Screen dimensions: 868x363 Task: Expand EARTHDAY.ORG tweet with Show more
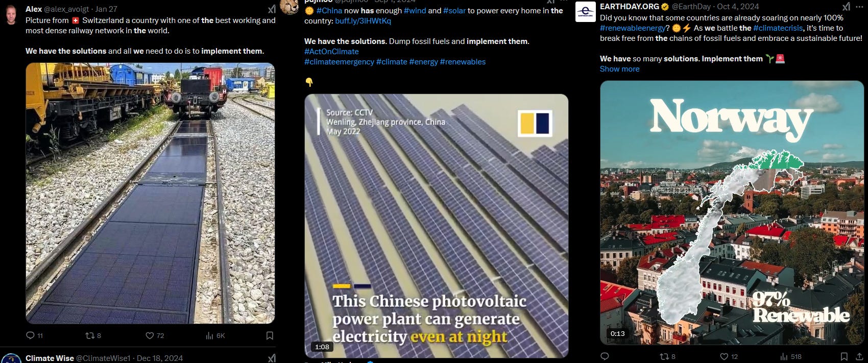pos(619,69)
